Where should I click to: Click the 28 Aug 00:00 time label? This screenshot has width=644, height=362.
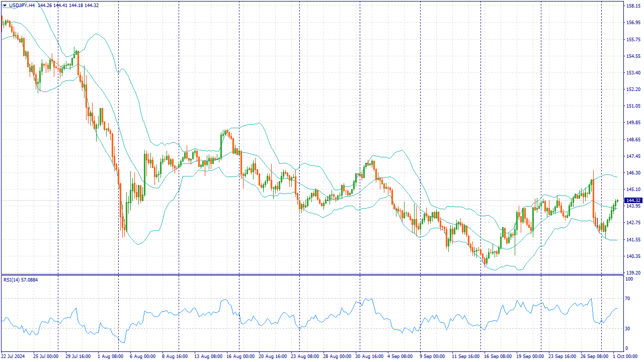coord(337,356)
